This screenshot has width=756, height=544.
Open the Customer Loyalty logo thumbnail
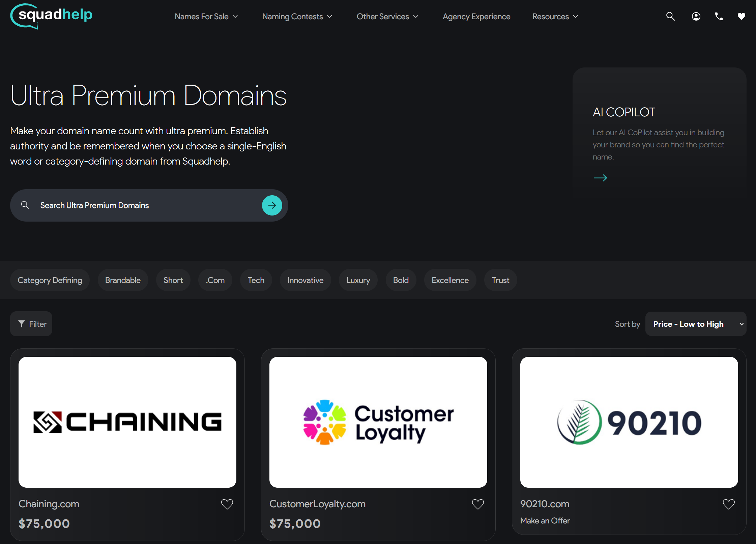[378, 422]
